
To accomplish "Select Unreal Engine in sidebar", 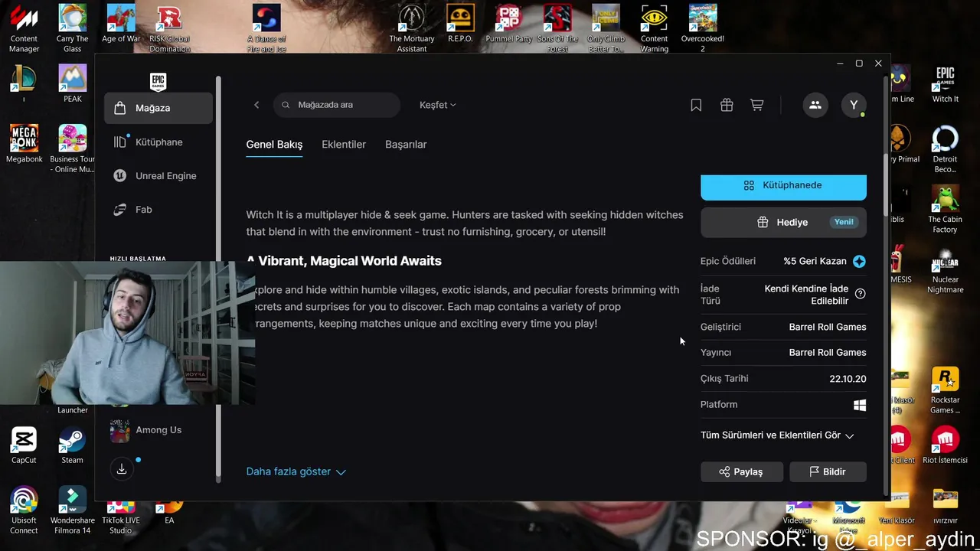I will pos(158,175).
